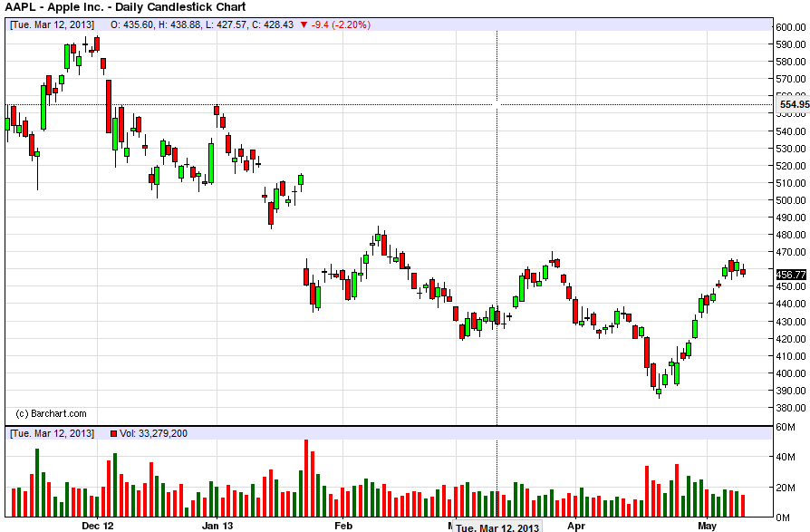Click the 380.00 price axis label
This screenshot has width=810, height=532.
[x=791, y=408]
